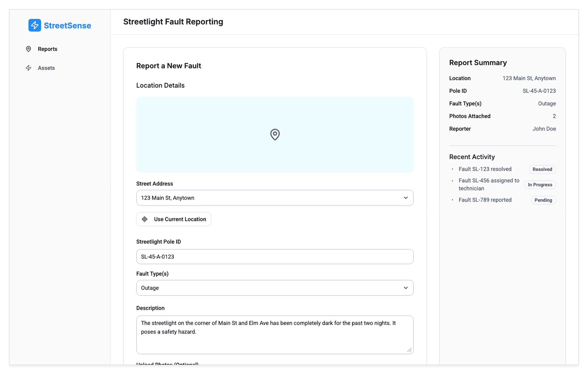Click the StreetSense lightning bolt logo
588x370 pixels.
coord(35,25)
